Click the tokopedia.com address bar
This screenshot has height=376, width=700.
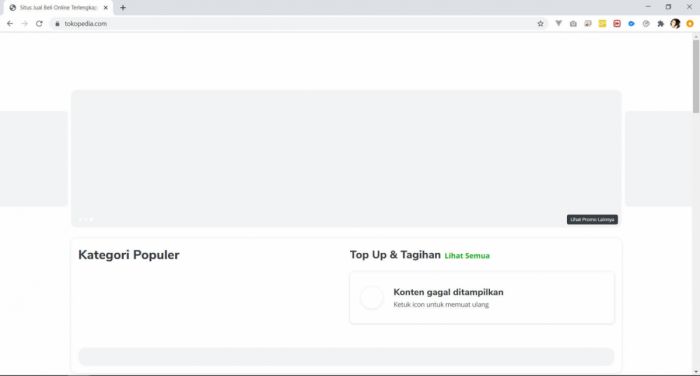295,24
